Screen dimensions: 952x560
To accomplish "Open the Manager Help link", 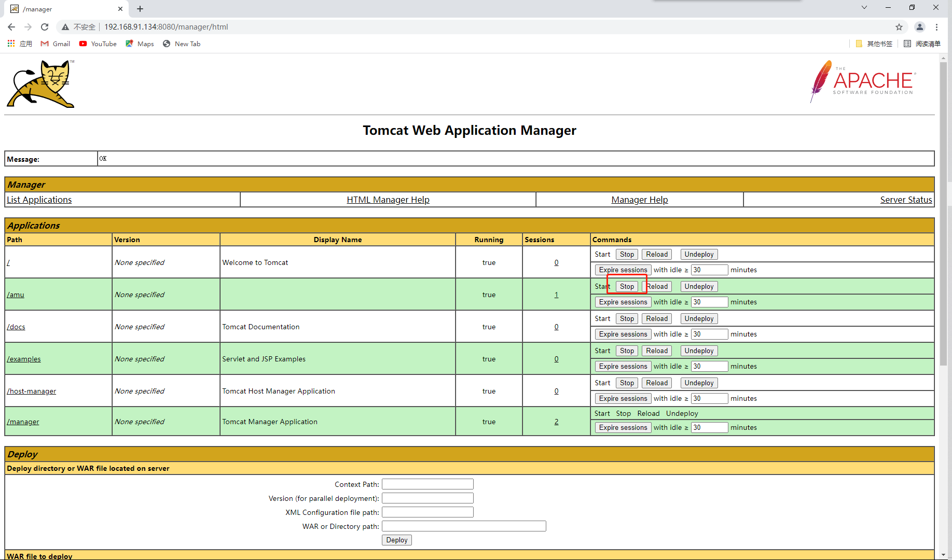I will pos(640,200).
